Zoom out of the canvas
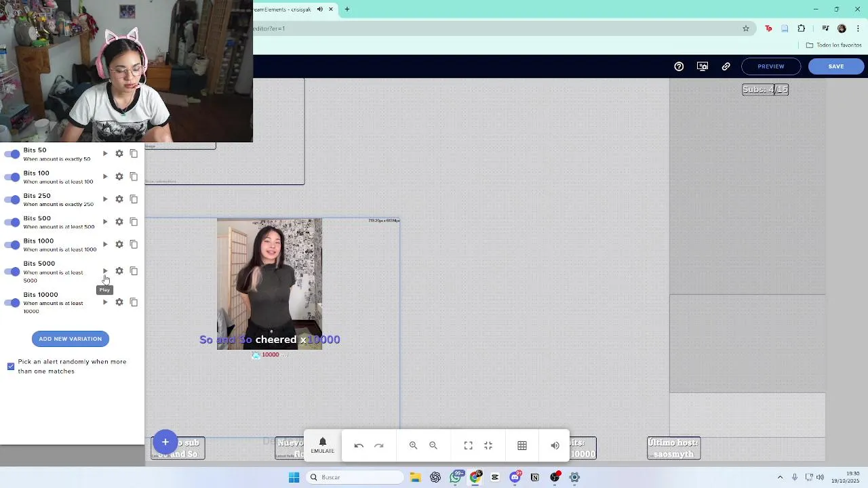 pos(433,445)
